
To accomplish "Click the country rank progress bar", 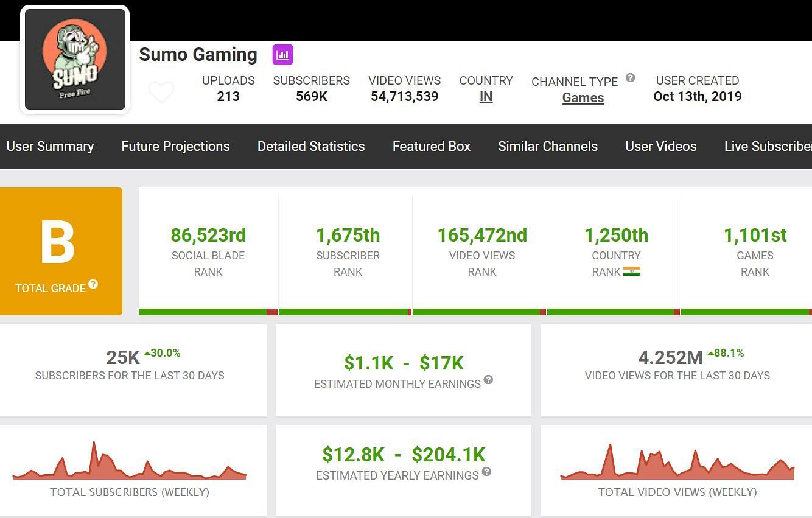I will pyautogui.click(x=613, y=312).
